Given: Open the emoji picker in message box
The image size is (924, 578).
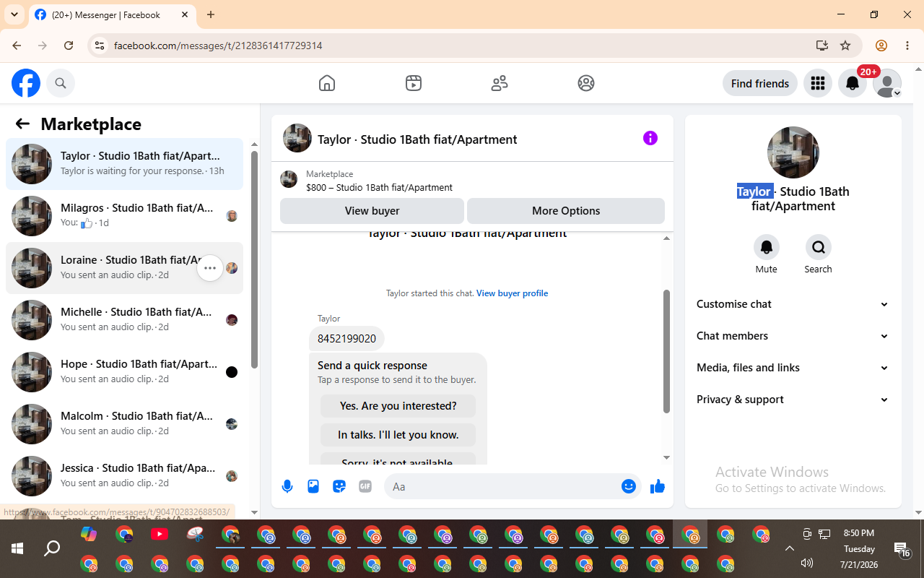Looking at the screenshot, I should (629, 486).
